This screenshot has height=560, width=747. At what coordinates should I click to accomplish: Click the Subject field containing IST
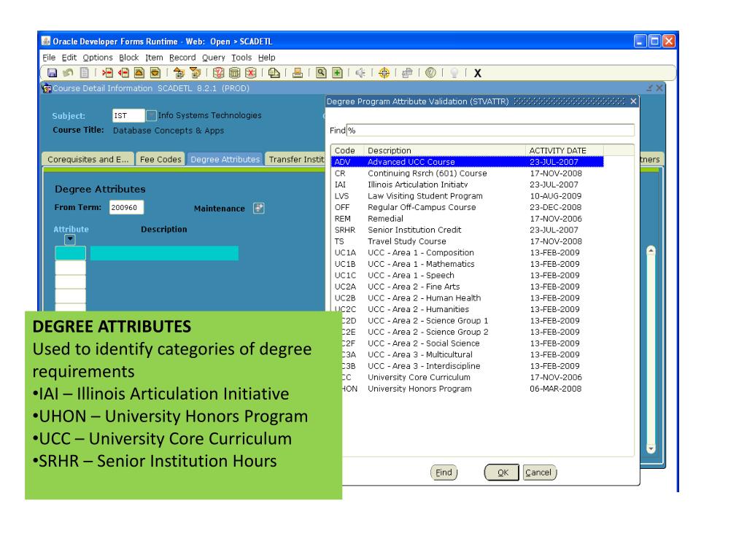pos(128,115)
